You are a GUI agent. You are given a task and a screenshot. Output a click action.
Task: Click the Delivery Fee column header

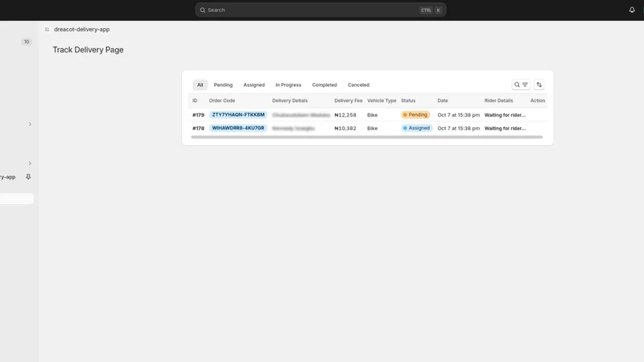[349, 101]
